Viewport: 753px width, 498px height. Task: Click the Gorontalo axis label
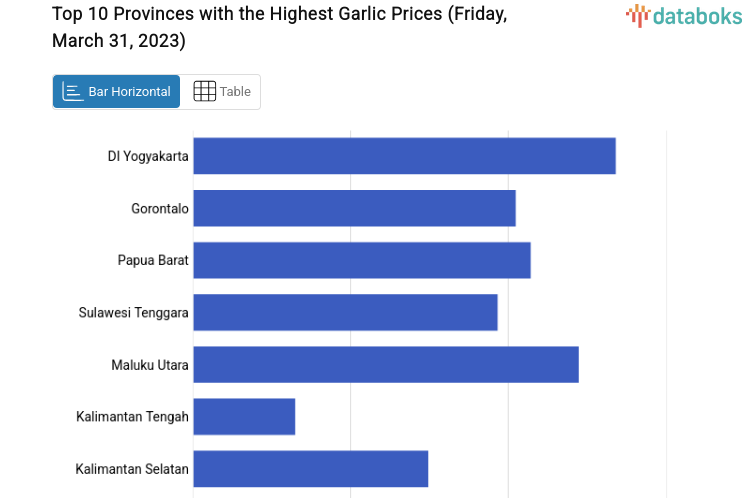point(160,208)
